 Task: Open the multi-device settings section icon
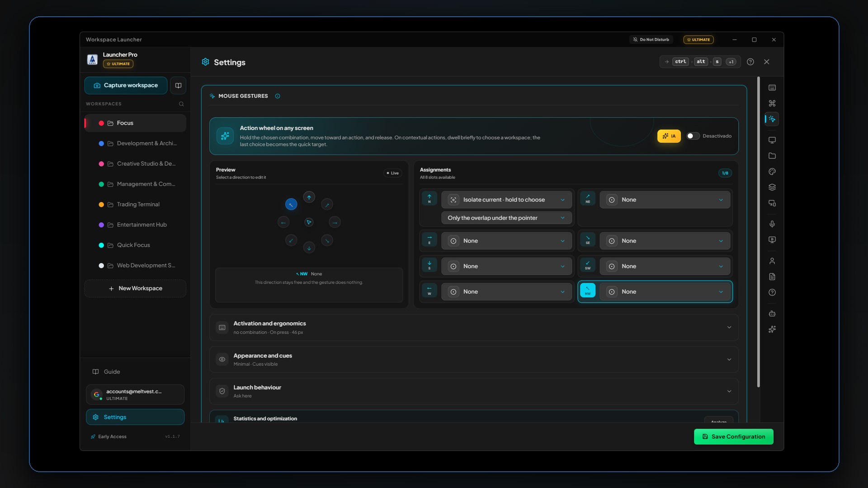tap(772, 203)
